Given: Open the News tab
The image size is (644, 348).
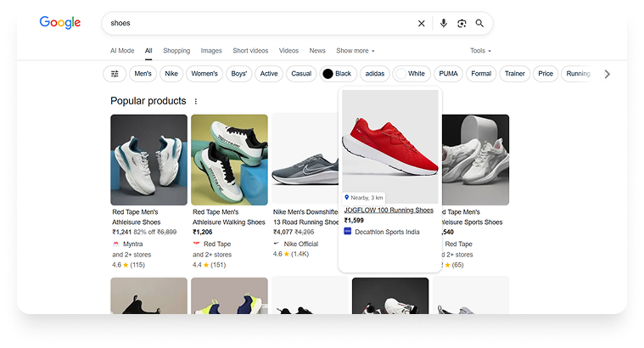Looking at the screenshot, I should [317, 51].
